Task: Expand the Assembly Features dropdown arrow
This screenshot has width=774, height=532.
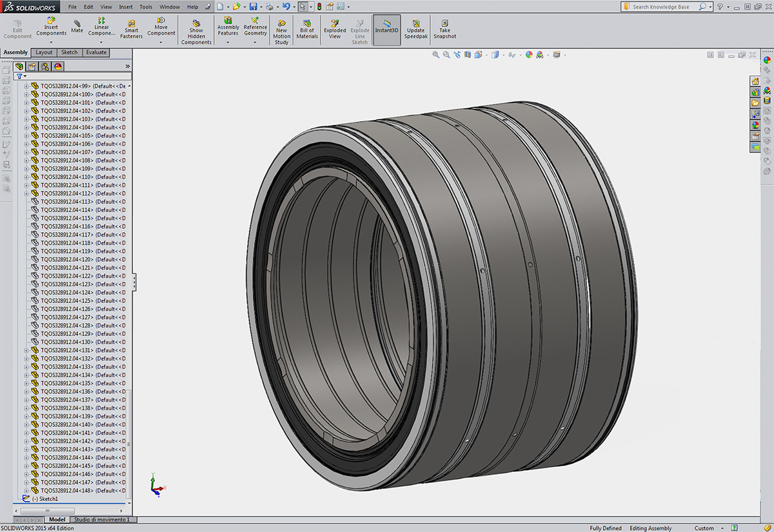Action: pos(228,43)
